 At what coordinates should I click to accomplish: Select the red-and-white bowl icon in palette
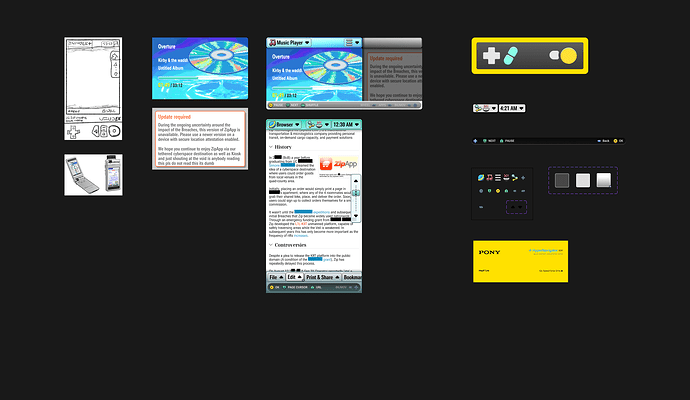506,178
